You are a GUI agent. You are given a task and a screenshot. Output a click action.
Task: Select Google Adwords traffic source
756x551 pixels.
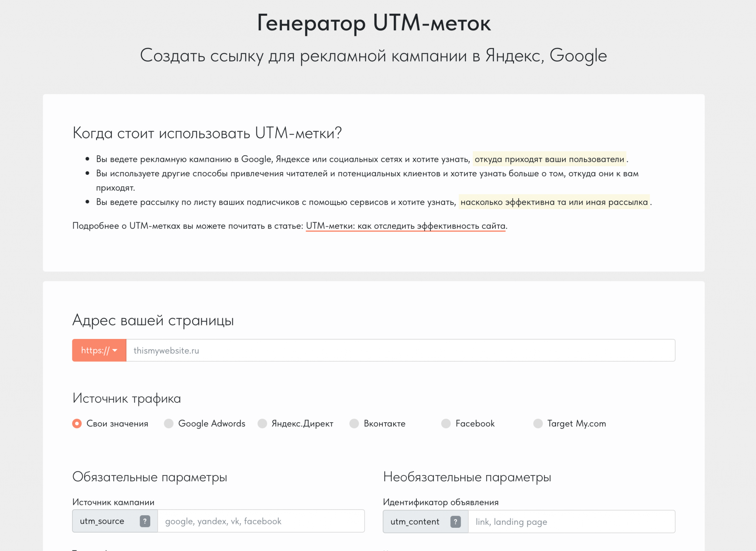click(x=169, y=423)
